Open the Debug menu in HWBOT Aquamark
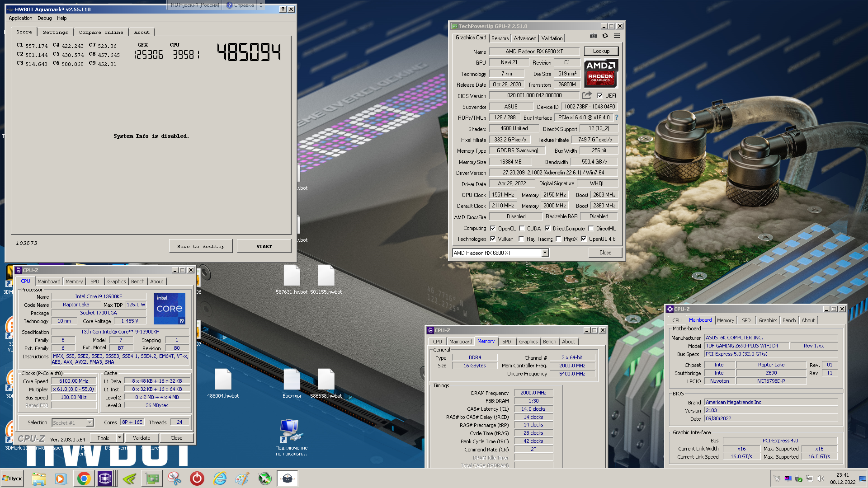 click(44, 18)
